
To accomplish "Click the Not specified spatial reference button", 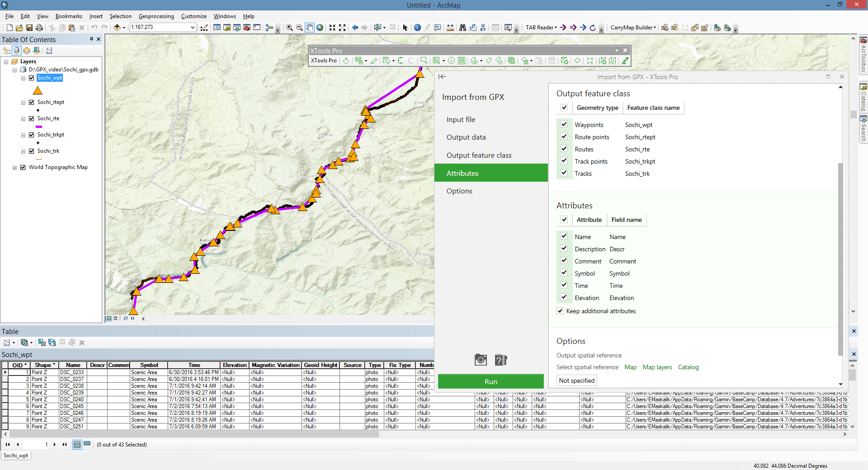I will coord(577,381).
